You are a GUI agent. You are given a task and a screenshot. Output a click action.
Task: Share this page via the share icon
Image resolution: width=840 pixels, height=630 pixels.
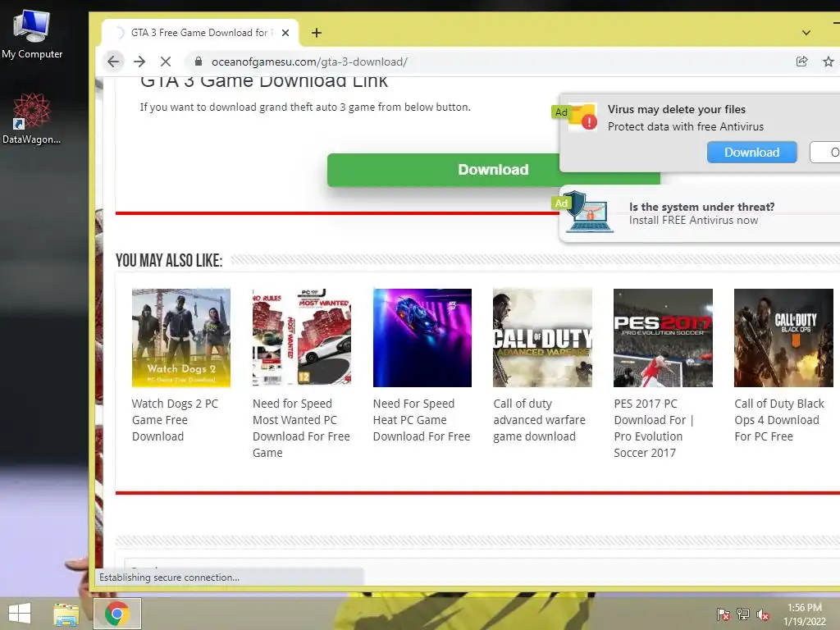coord(801,62)
